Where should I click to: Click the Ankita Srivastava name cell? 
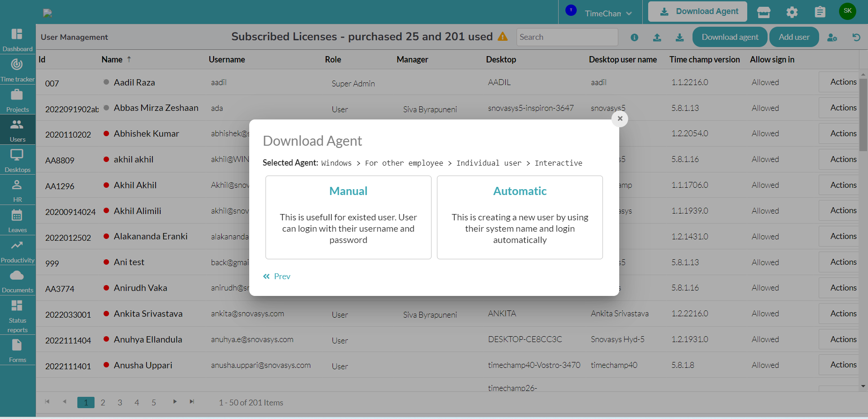[x=148, y=314]
